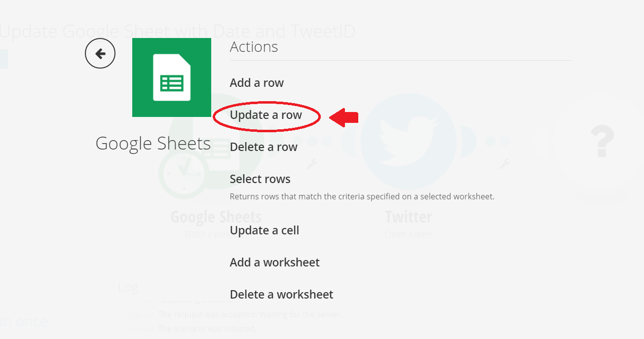This screenshot has width=644, height=339.
Task: Click the faded Twitter module in background
Action: pos(409,141)
